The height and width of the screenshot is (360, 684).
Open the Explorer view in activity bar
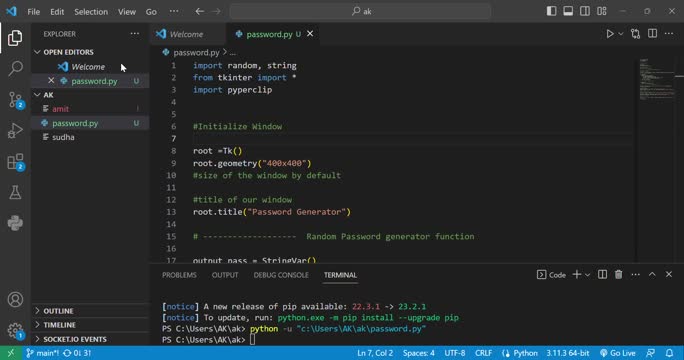(15, 38)
